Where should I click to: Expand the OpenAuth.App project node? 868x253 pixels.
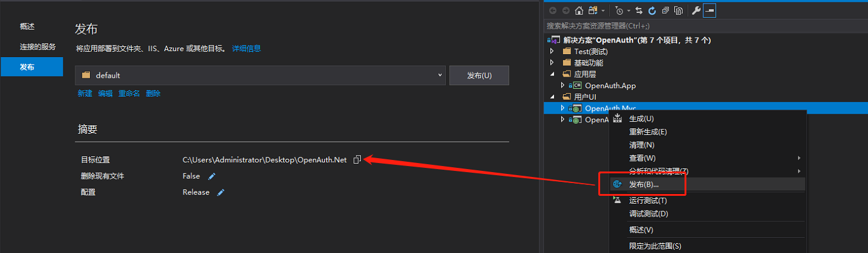(x=562, y=86)
